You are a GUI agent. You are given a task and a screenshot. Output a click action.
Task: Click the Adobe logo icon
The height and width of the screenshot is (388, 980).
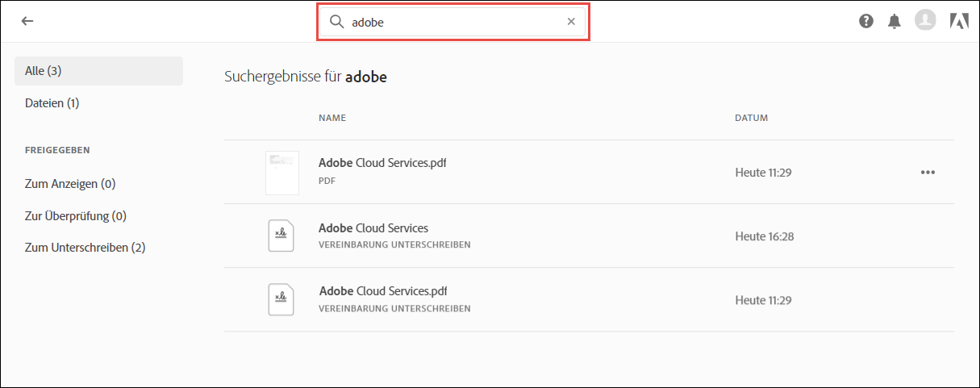[959, 22]
